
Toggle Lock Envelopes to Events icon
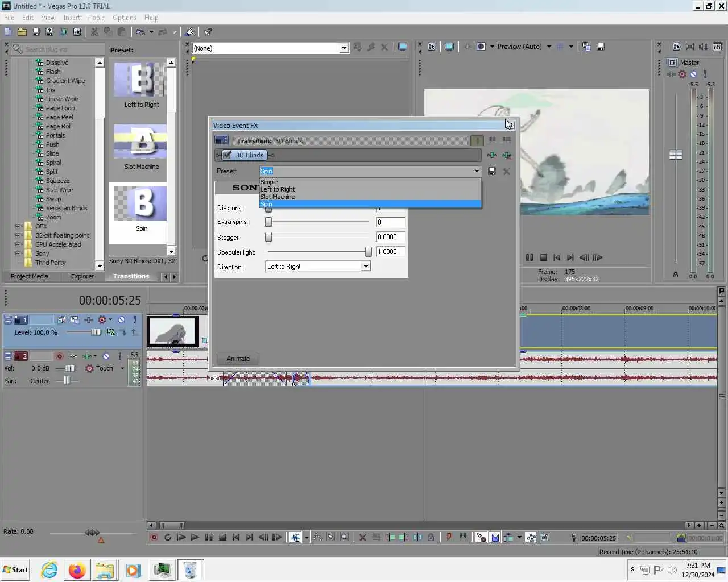click(531, 537)
